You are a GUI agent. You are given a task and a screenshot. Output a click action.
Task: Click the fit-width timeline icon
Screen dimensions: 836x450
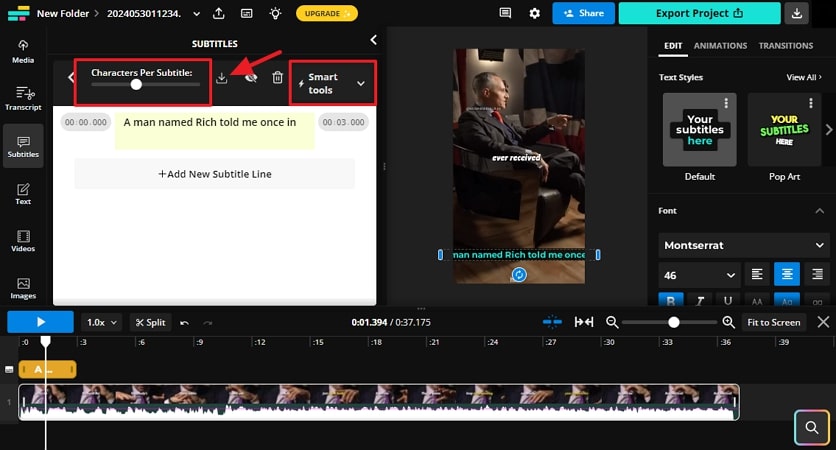tap(584, 322)
